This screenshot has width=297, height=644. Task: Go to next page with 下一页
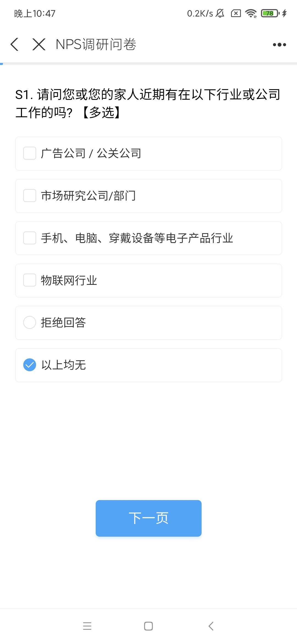148,518
